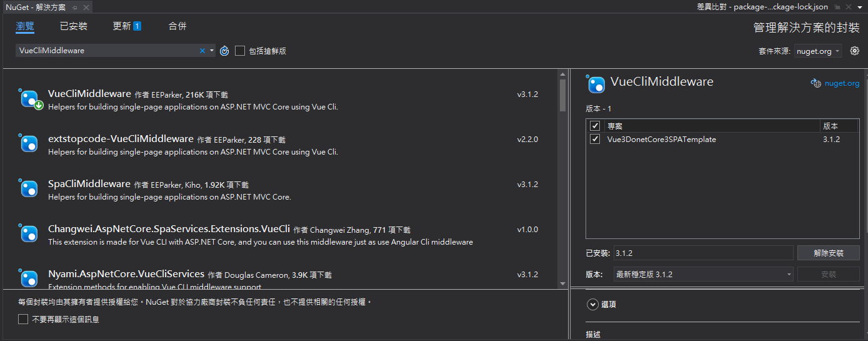Screen dimensions: 868x341
Task: Switch to the 已安裝 tab
Action: pyautogui.click(x=74, y=26)
